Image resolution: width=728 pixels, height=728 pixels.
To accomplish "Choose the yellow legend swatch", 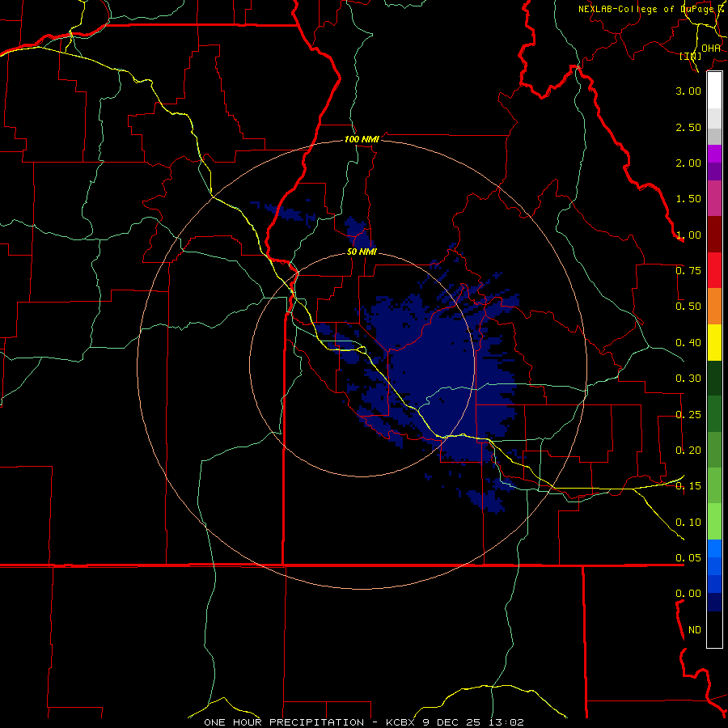I will click(x=714, y=342).
